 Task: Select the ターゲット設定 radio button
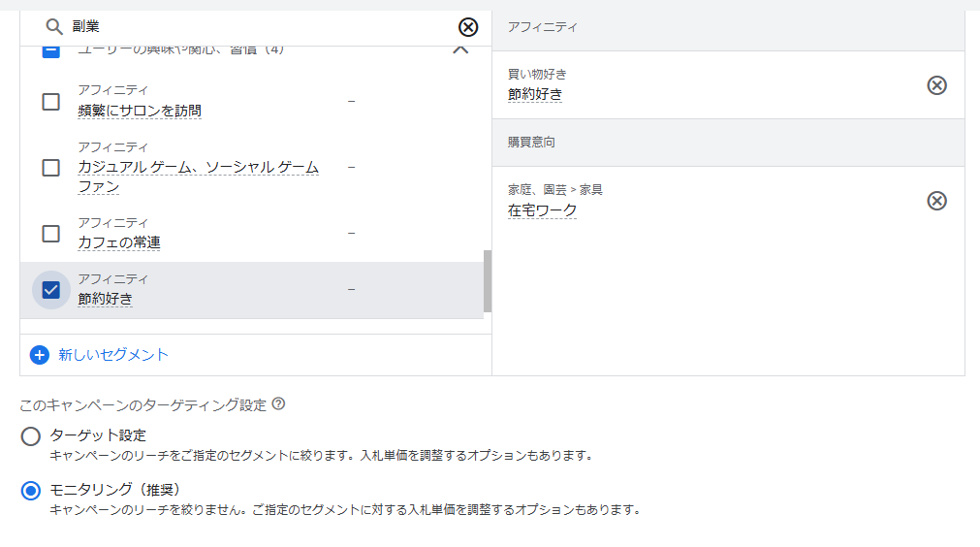(x=31, y=436)
